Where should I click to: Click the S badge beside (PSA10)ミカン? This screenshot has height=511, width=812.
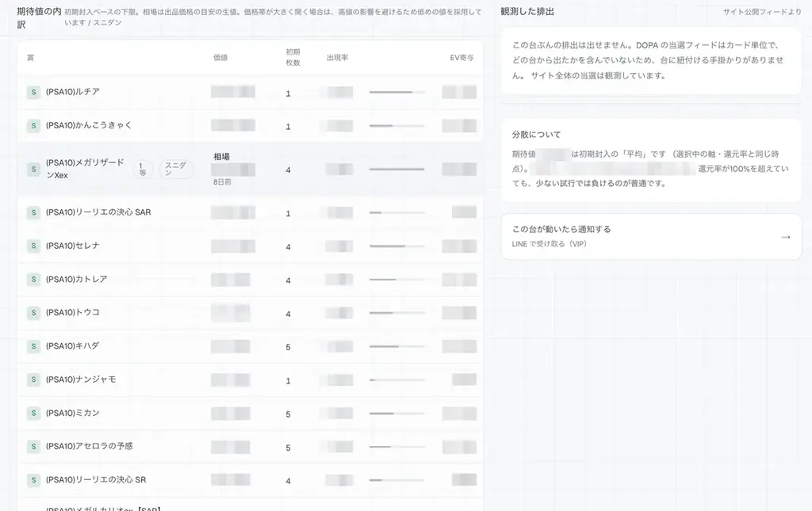click(33, 414)
